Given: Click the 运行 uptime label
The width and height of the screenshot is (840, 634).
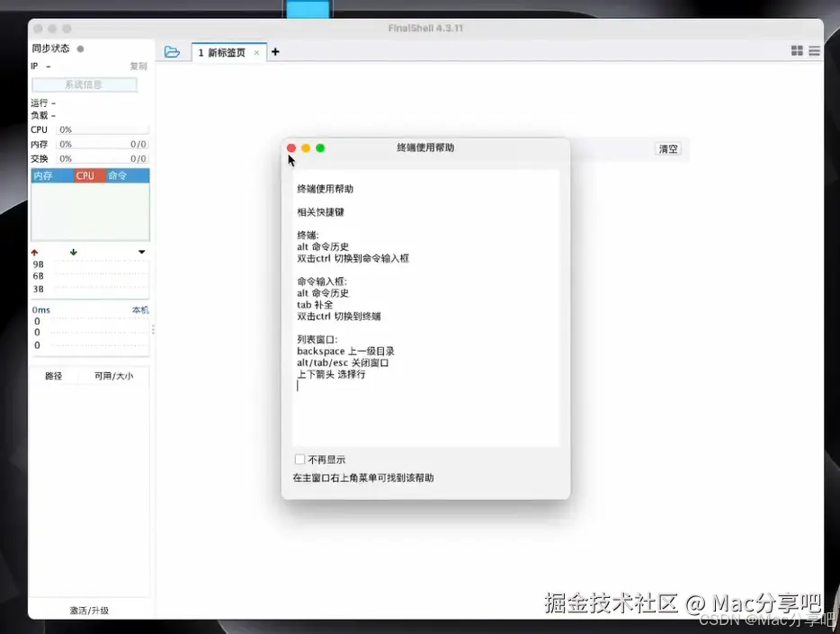Looking at the screenshot, I should [x=39, y=103].
